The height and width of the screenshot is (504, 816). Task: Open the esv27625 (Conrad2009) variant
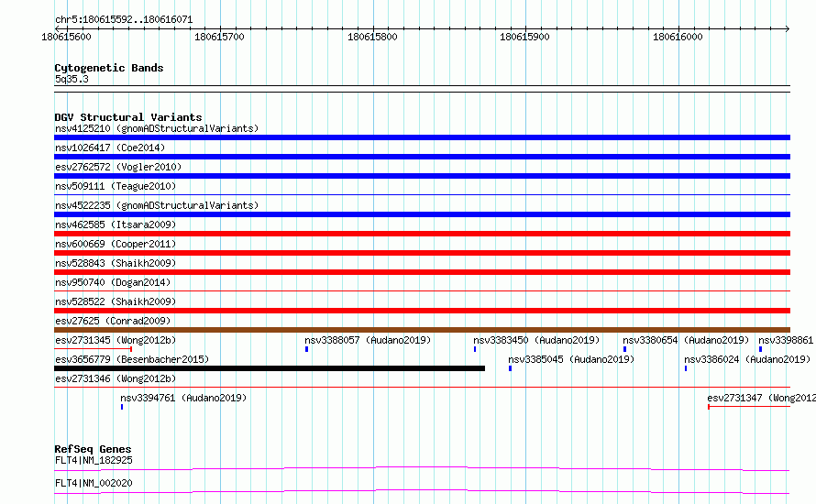point(113,321)
